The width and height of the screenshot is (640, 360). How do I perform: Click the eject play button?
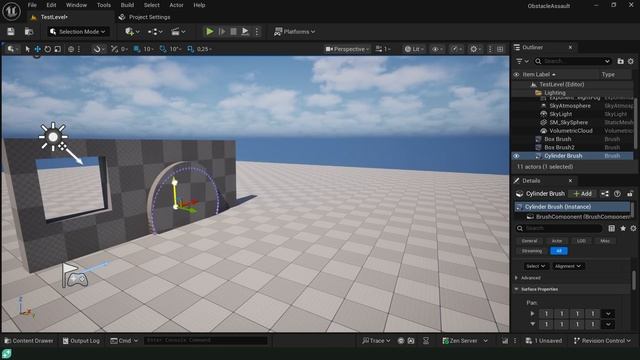[245, 31]
